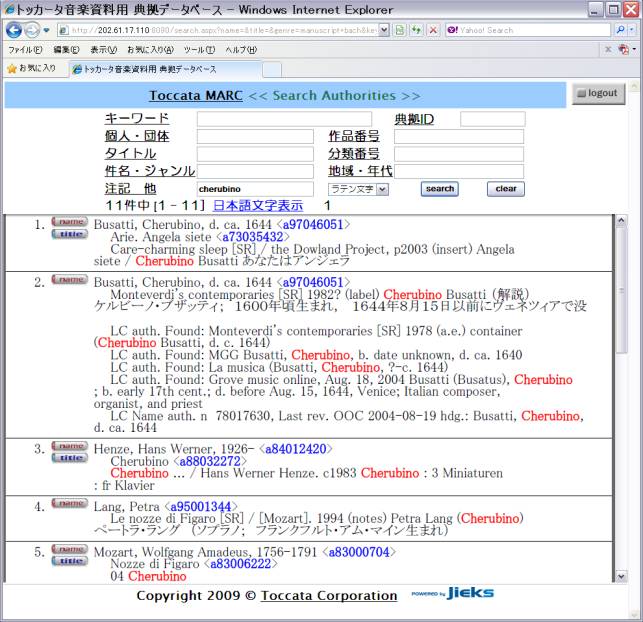Open the ファイル(F) menu
Viewport: 643px width, 622px height.
point(25,50)
